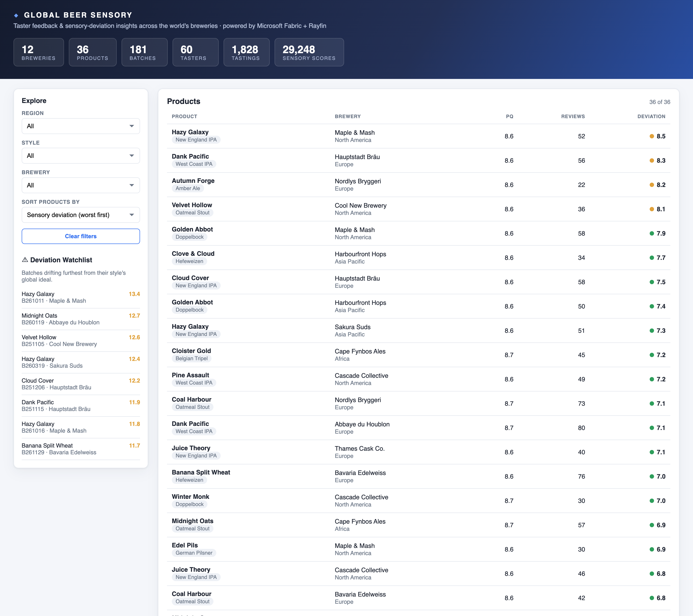Select watchlist batch B260319 Sakura Suds
The width and height of the screenshot is (693, 616).
pyautogui.click(x=81, y=362)
